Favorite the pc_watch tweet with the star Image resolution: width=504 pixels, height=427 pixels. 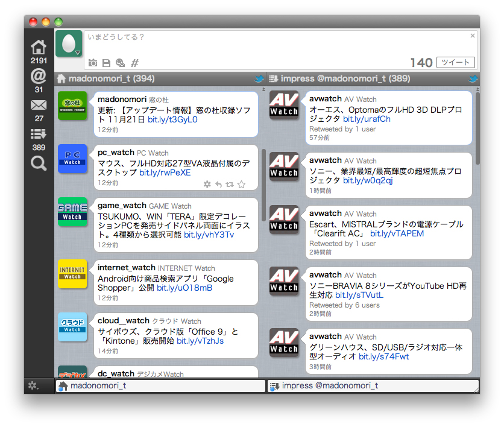[x=241, y=185]
